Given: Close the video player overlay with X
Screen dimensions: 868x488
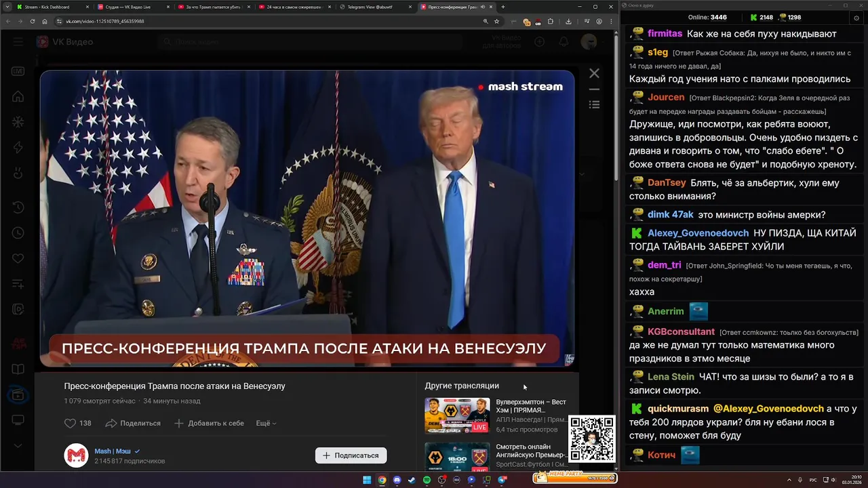Looking at the screenshot, I should pyautogui.click(x=594, y=73).
